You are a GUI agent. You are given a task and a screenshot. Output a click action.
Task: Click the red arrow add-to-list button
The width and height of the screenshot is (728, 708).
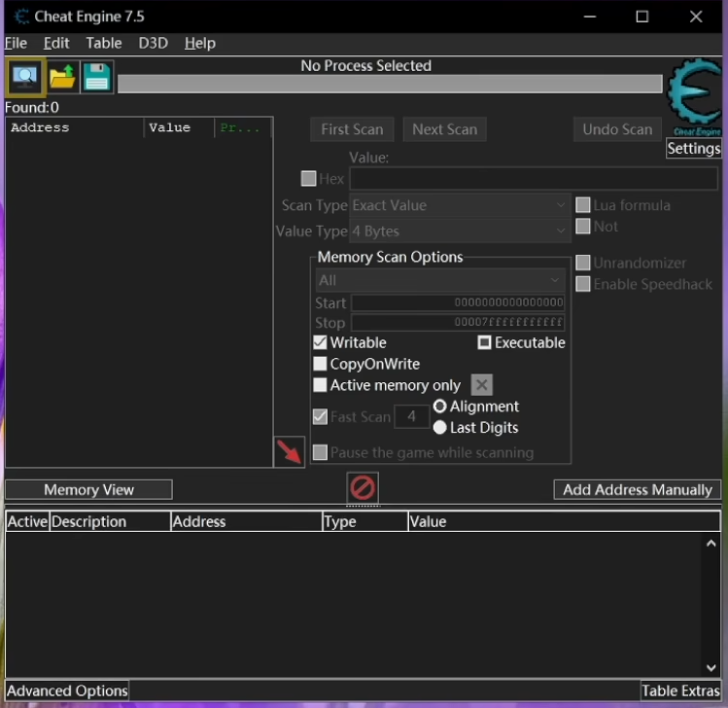tap(290, 451)
